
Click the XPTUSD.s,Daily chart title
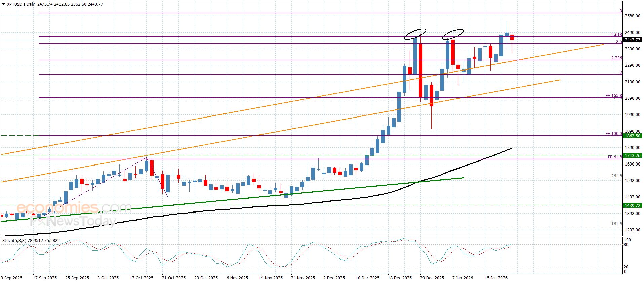point(21,4)
